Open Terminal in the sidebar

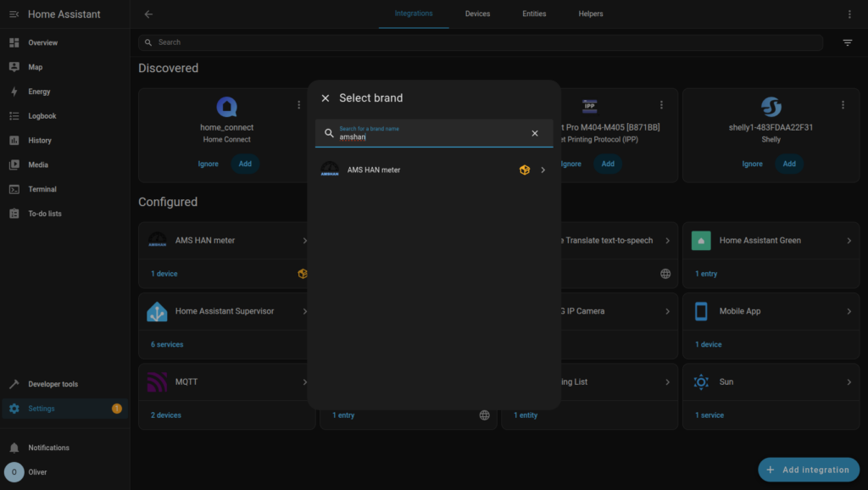(x=64, y=189)
